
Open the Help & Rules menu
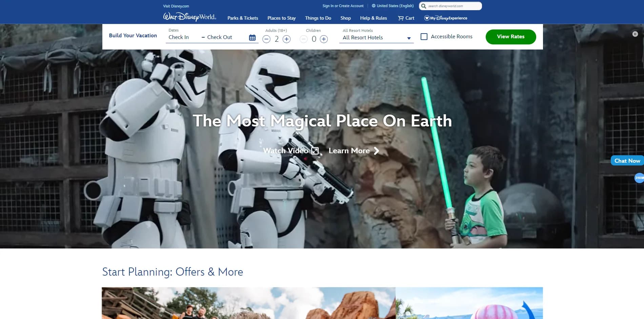374,18
